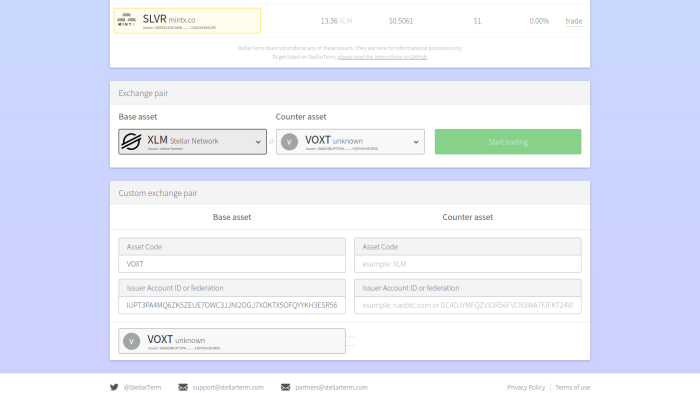
Task: Focus the counter Asset Code field
Action: (x=468, y=264)
